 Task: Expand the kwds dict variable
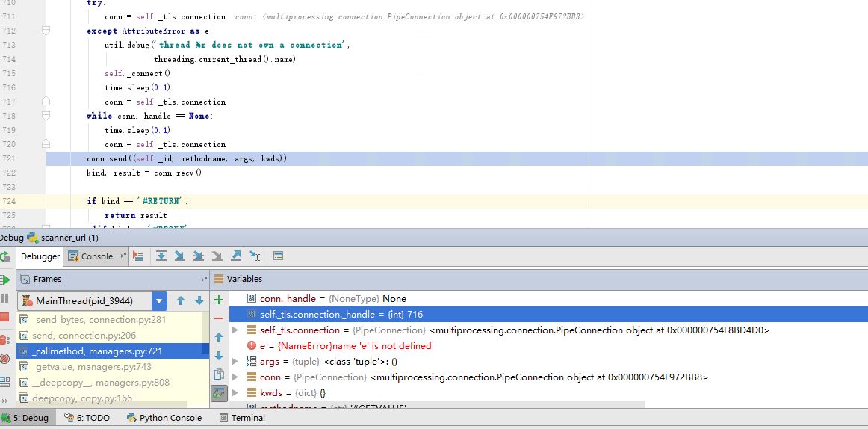coord(235,393)
